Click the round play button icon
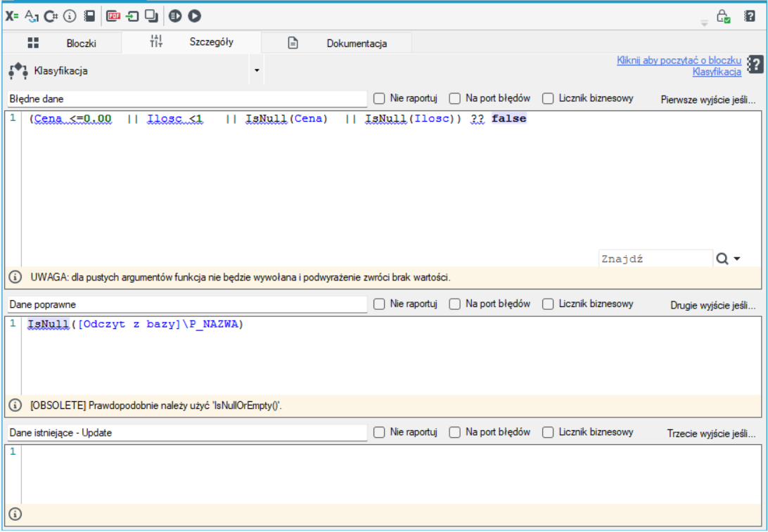Viewport: 768px width, 532px height. coord(194,16)
